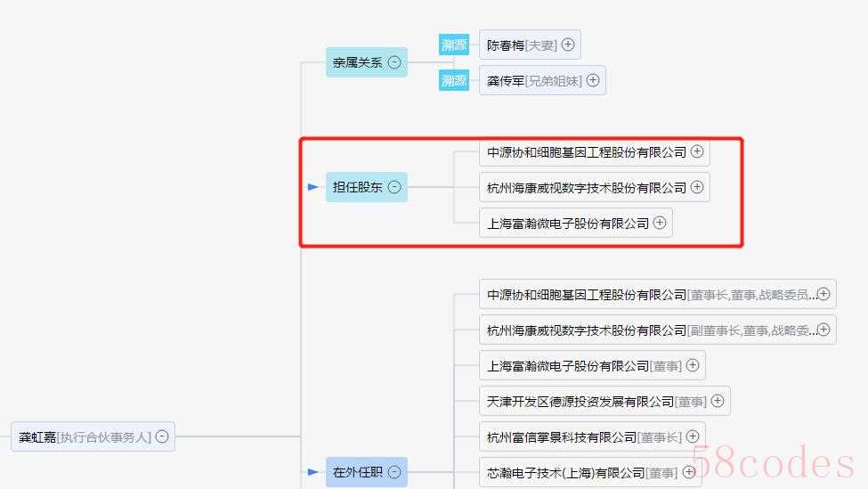Expand the 龚传军[兄弟姐妹] node plus icon

(x=593, y=80)
